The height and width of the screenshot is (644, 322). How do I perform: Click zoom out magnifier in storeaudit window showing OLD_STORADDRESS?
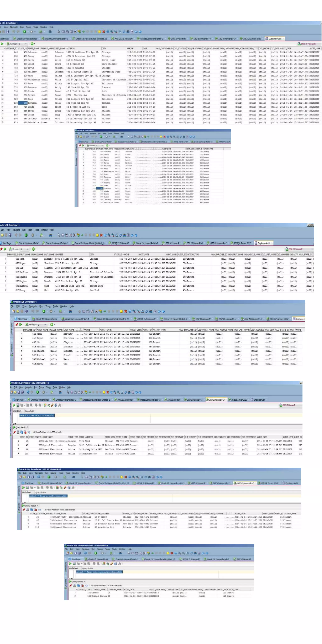coord(118,392)
